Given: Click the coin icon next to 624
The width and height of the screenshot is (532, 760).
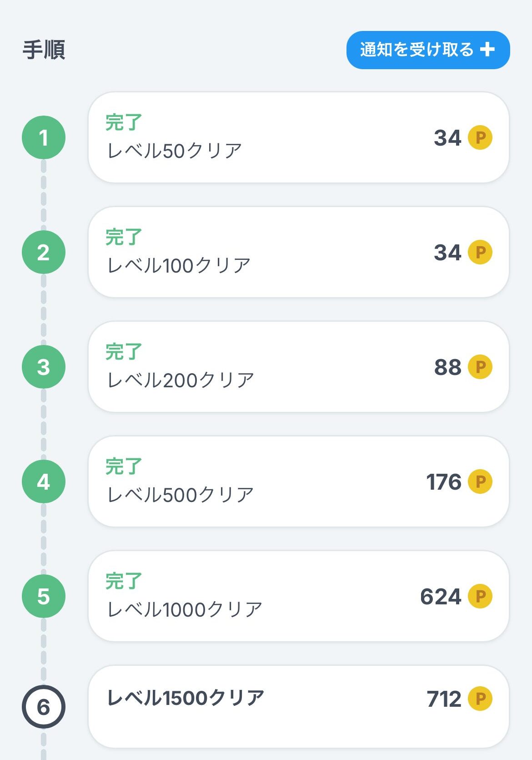Looking at the screenshot, I should pyautogui.click(x=480, y=596).
